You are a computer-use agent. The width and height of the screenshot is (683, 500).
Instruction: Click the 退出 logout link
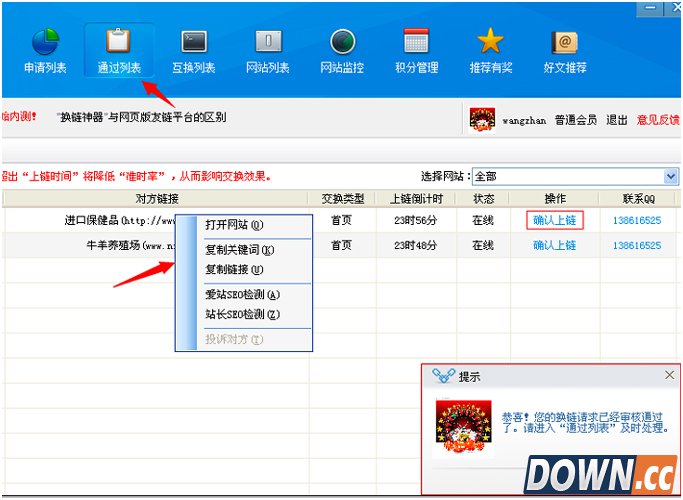click(x=617, y=120)
